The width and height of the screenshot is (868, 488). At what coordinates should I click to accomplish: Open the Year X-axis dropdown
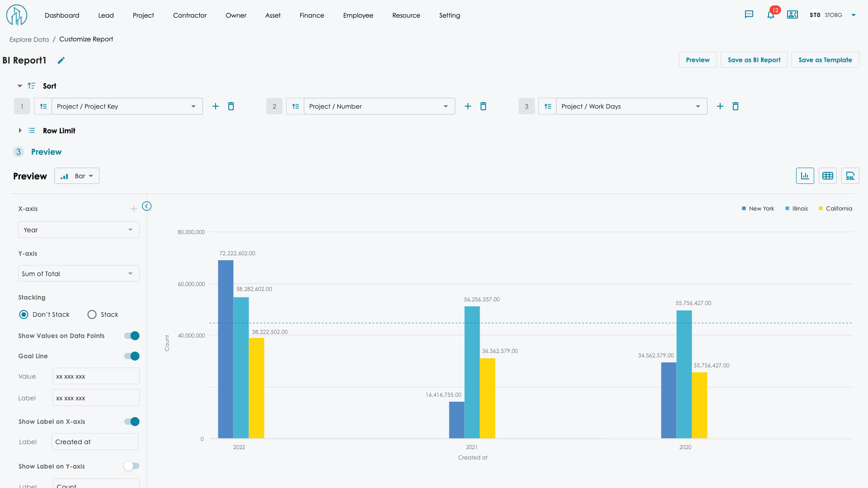[79, 230]
